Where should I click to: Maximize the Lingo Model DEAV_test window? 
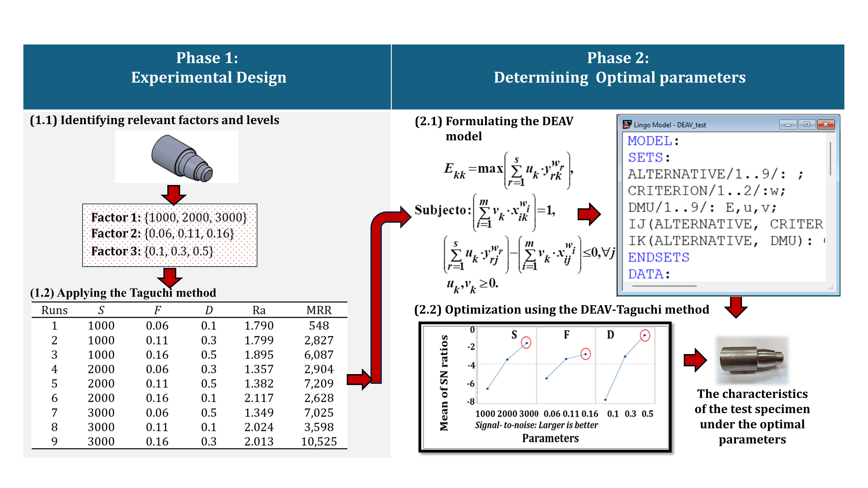(807, 125)
